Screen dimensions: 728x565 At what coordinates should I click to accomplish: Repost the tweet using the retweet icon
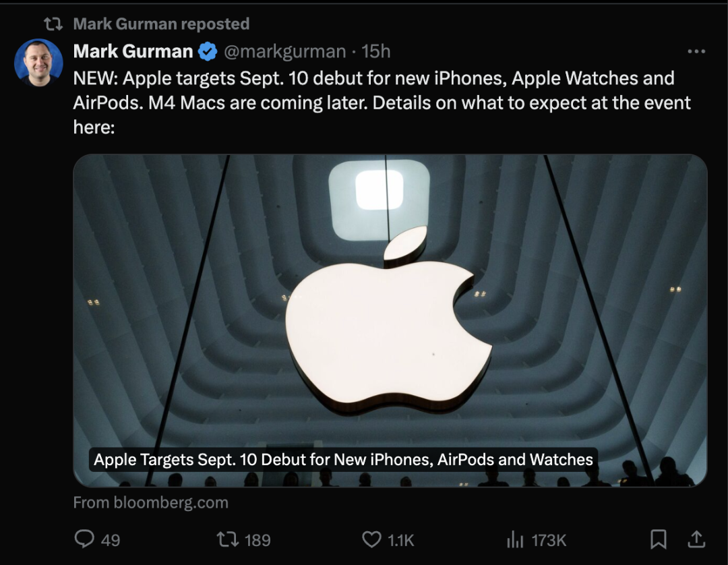pos(228,539)
